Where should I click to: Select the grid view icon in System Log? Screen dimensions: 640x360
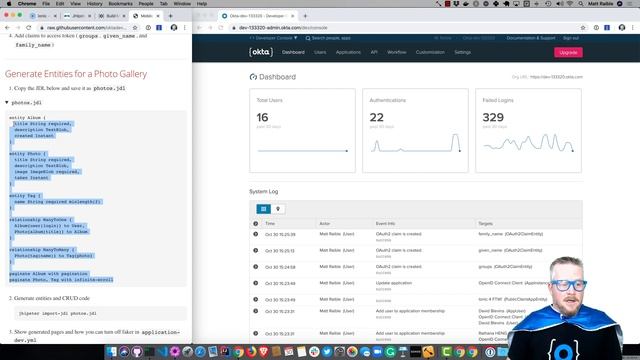(263, 209)
